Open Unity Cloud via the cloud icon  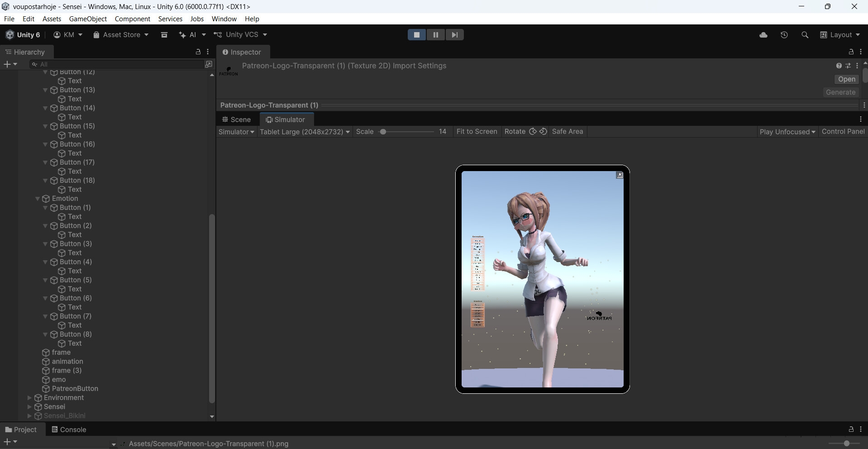(x=763, y=35)
